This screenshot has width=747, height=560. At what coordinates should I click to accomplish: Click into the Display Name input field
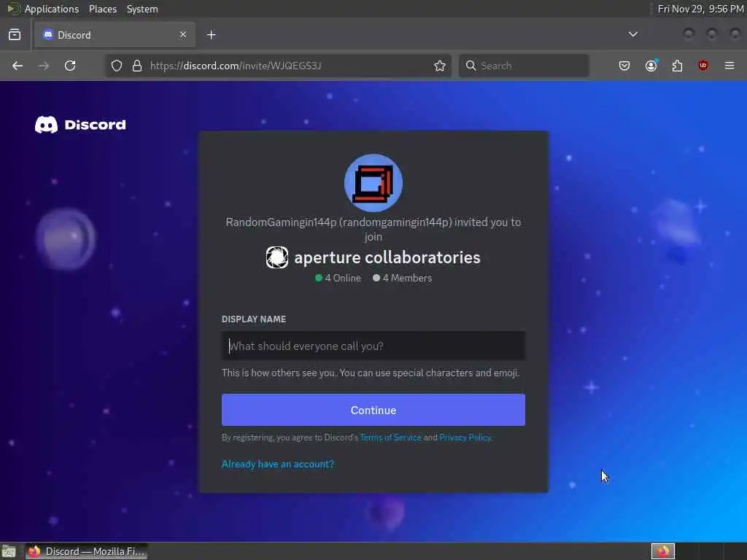(x=373, y=346)
